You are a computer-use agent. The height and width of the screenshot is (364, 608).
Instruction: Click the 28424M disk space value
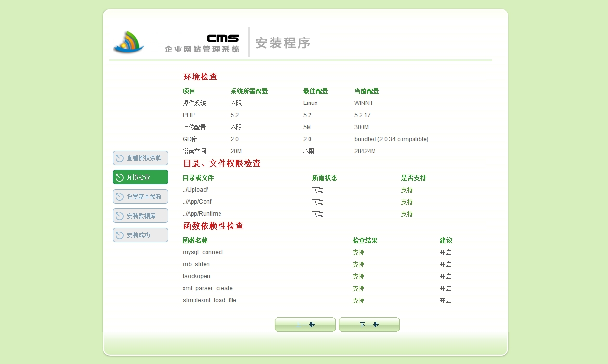click(x=365, y=151)
